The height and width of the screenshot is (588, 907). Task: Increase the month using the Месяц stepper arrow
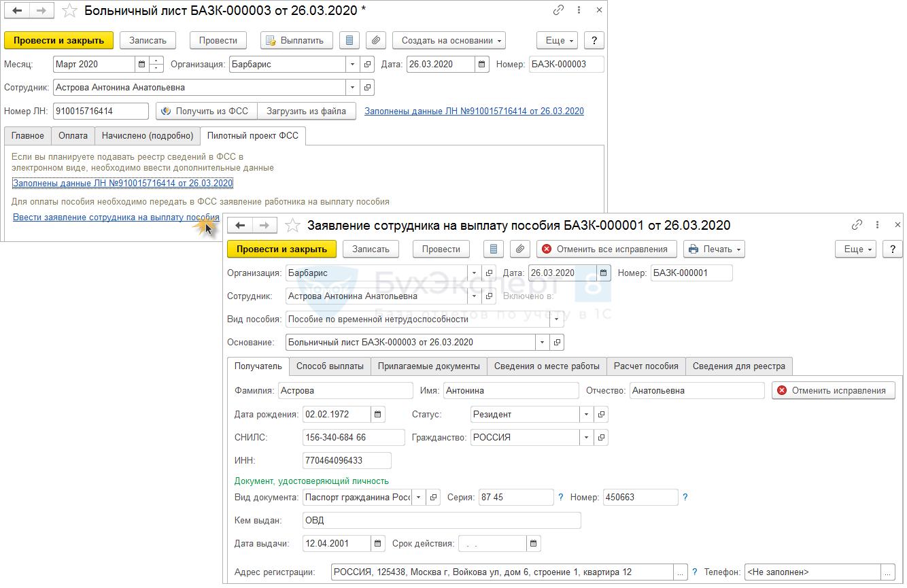[x=157, y=60]
